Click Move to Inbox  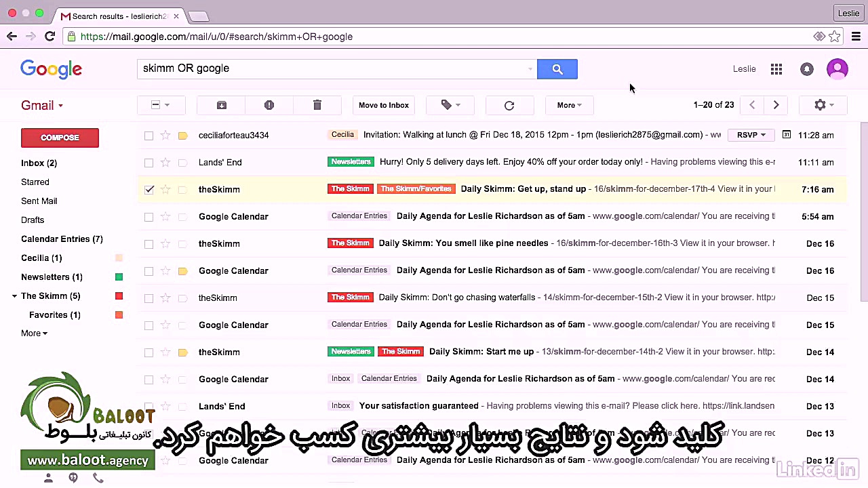pyautogui.click(x=383, y=105)
